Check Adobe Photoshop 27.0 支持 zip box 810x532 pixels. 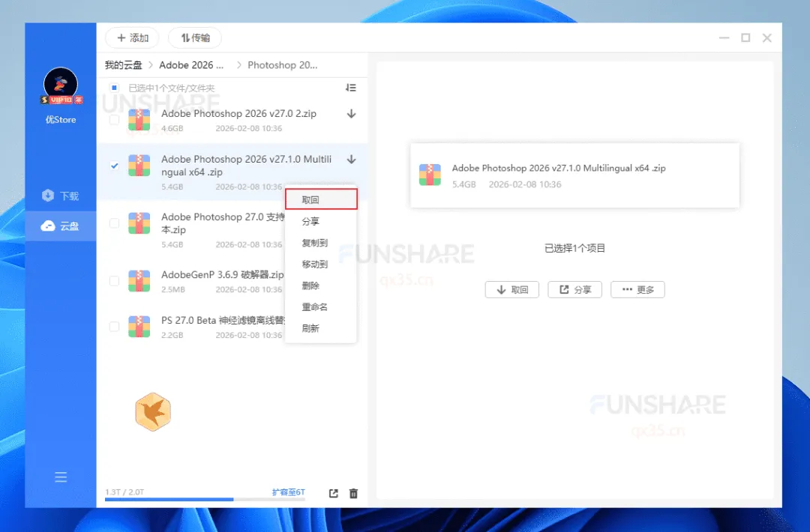click(x=114, y=223)
